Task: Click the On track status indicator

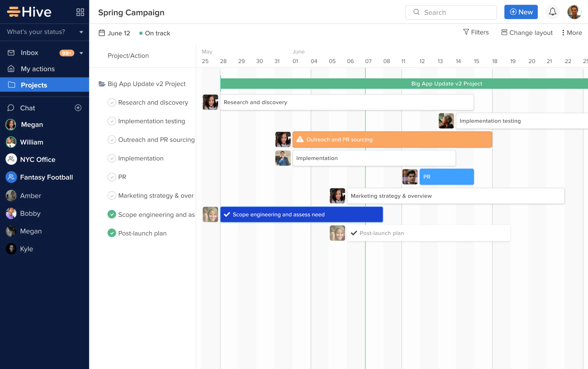Action: (x=154, y=33)
